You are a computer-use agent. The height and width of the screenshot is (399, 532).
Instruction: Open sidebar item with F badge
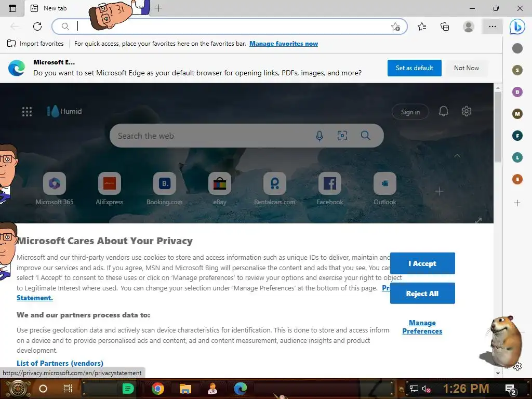point(517,136)
